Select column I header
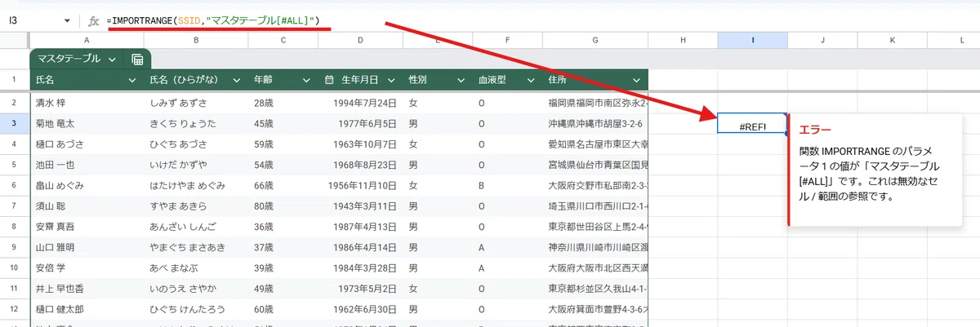 coord(752,40)
